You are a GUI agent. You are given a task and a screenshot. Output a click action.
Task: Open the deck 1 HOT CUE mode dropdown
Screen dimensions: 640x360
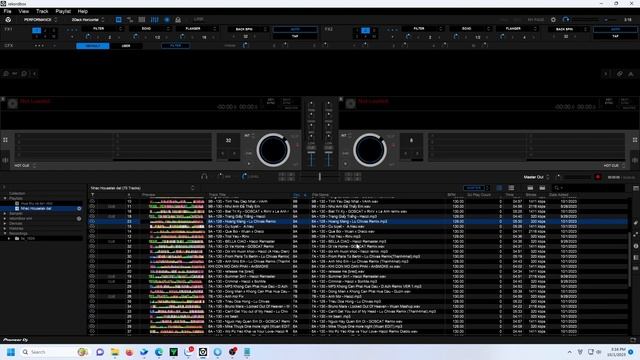tap(25, 166)
